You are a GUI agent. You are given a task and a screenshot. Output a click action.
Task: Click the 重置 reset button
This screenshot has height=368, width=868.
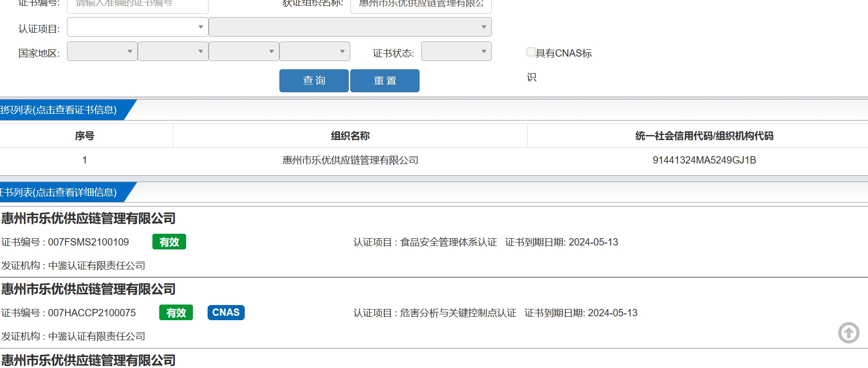point(385,81)
